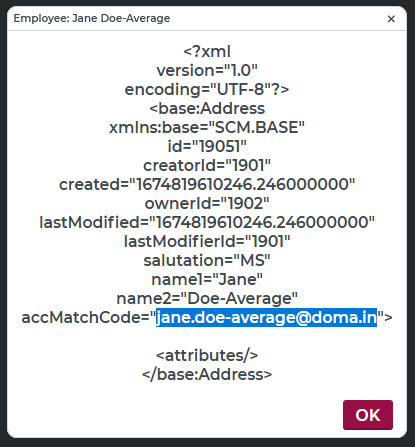Click the creatorId="1901" attribute line
415x447 pixels.
pos(207,166)
